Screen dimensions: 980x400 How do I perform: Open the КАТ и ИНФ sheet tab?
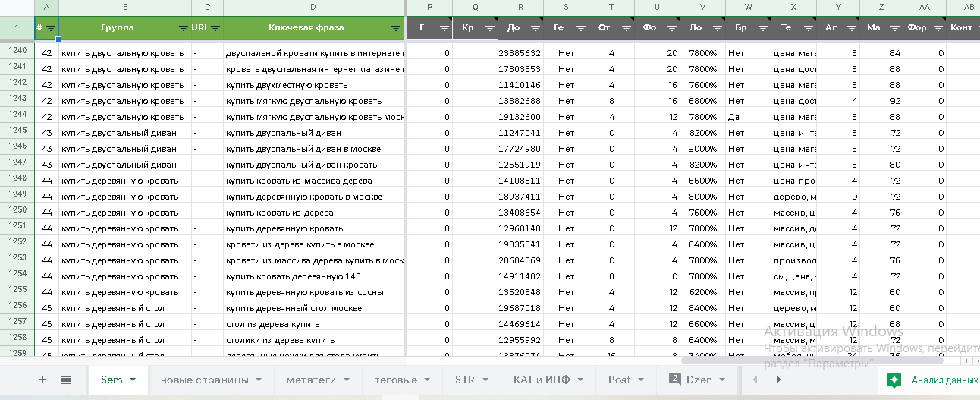[x=542, y=380]
